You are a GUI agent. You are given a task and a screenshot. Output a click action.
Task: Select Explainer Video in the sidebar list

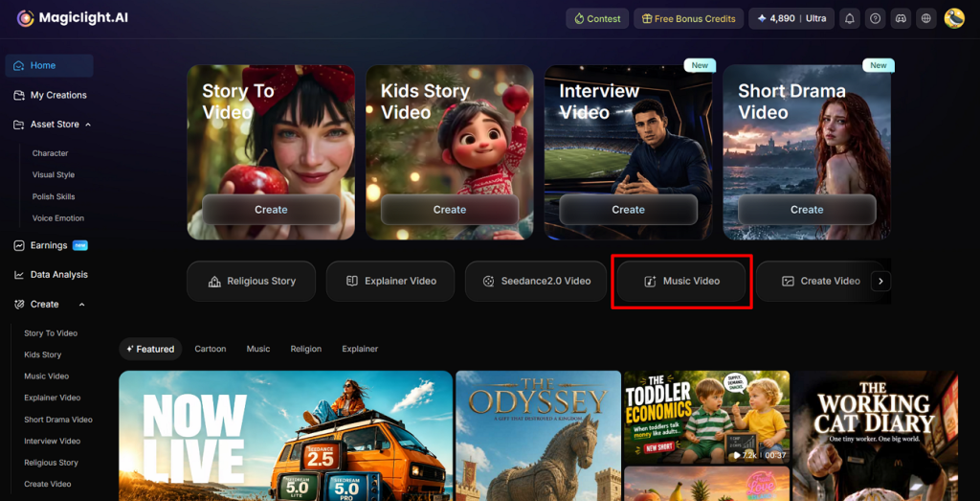tap(52, 398)
